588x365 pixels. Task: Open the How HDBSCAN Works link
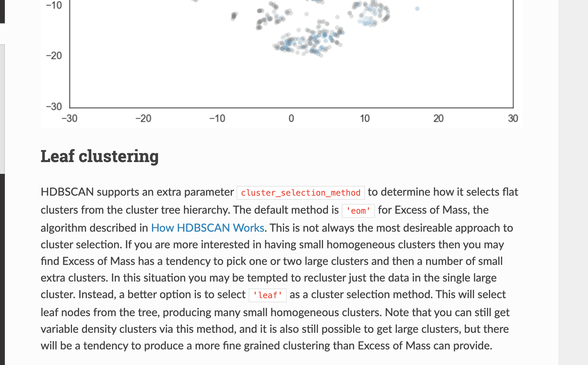(208, 228)
